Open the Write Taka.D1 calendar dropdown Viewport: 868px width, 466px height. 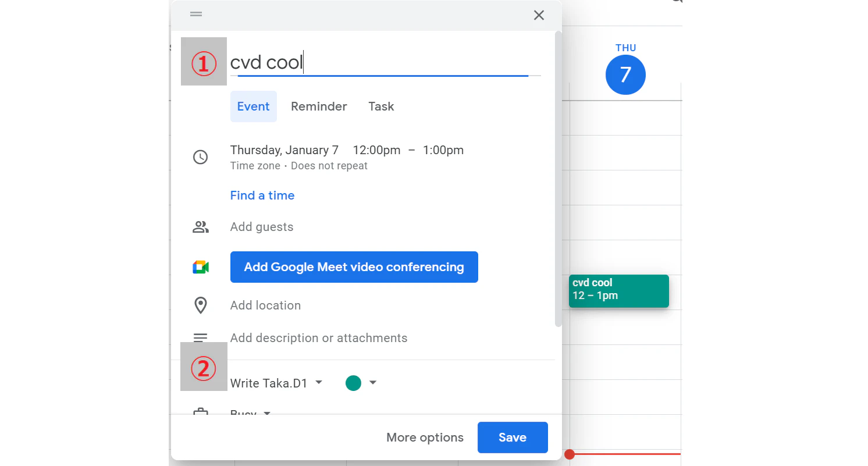pyautogui.click(x=276, y=383)
